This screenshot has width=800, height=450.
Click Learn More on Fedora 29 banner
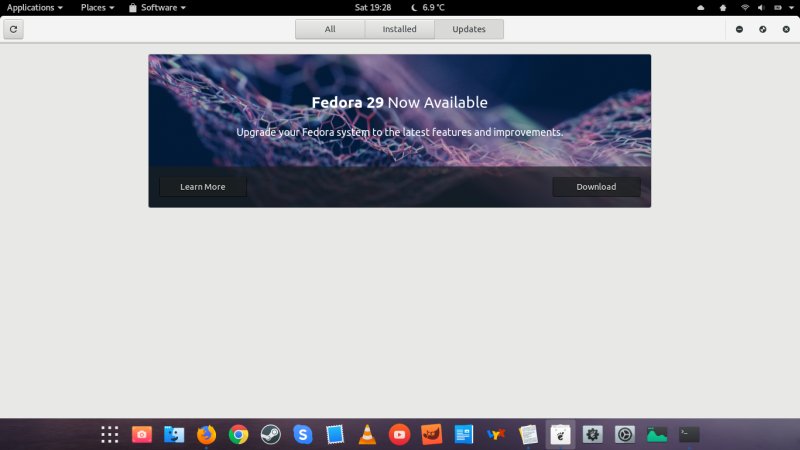pyautogui.click(x=203, y=187)
